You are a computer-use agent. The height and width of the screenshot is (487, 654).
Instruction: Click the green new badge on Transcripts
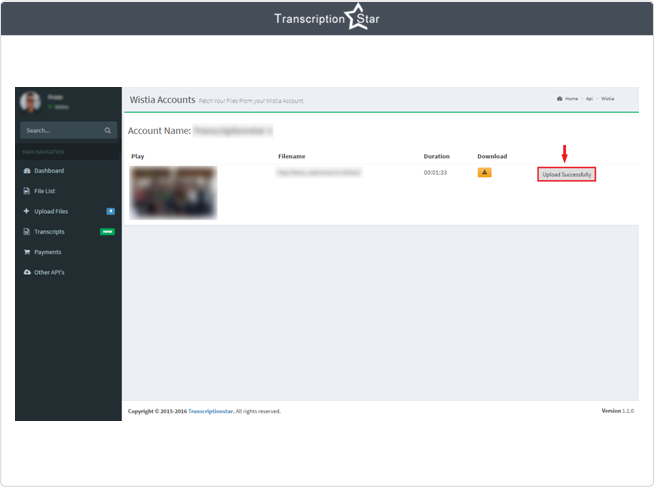point(107,231)
